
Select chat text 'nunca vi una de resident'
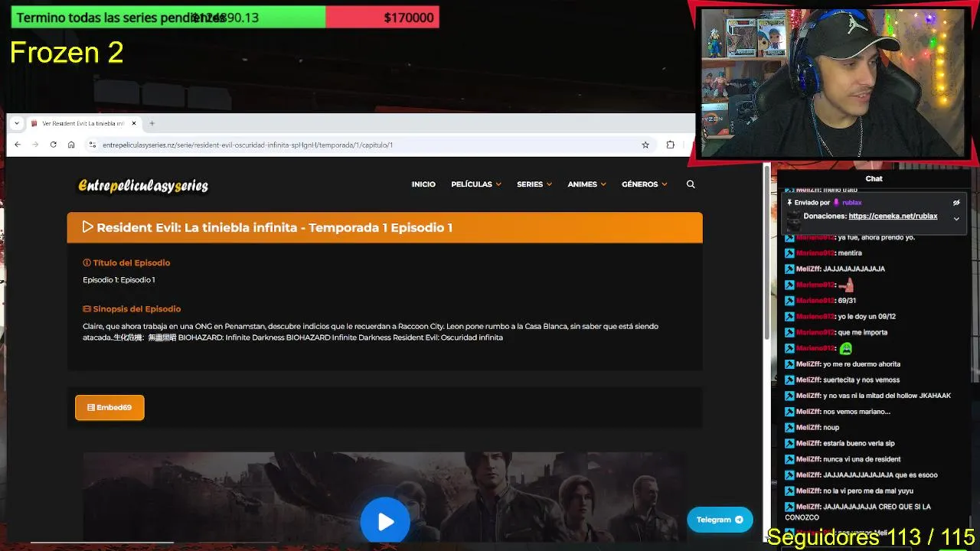click(x=862, y=459)
